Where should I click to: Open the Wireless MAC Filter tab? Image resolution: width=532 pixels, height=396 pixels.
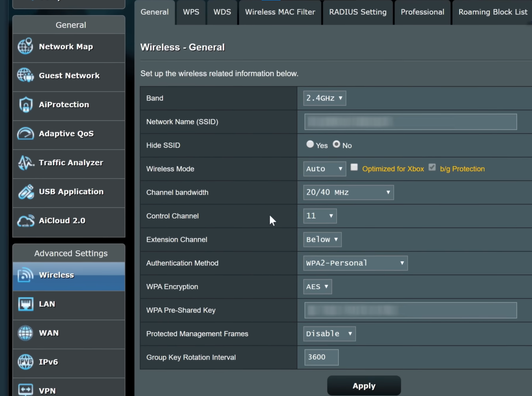click(x=280, y=12)
